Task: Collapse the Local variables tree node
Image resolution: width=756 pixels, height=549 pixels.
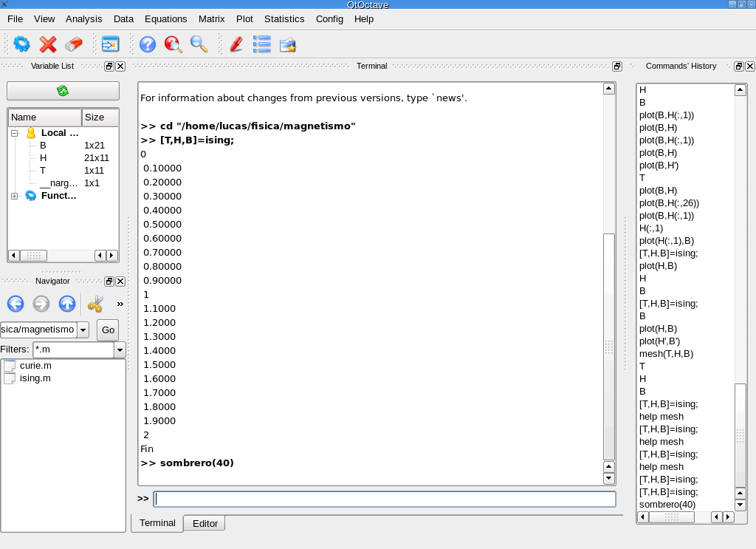Action: (15, 133)
